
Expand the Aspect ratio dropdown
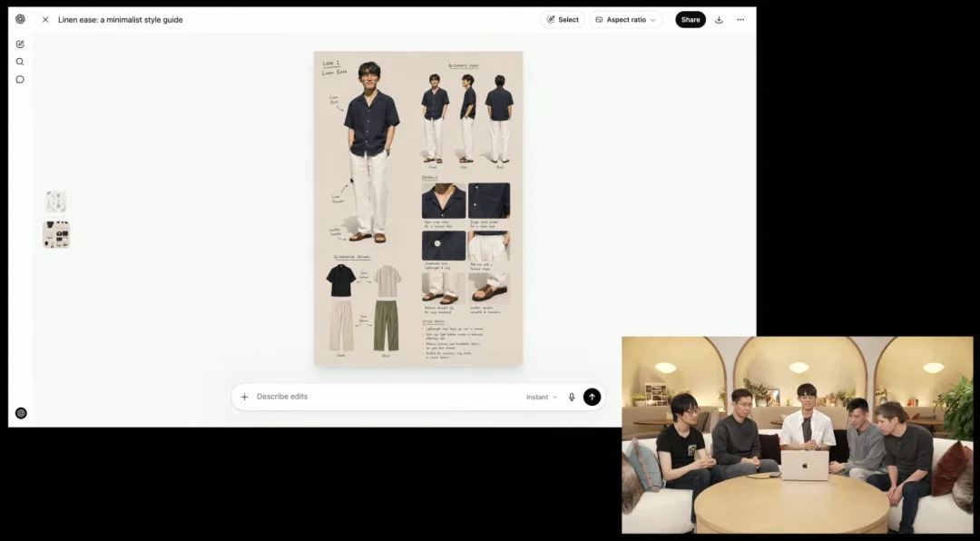(625, 19)
